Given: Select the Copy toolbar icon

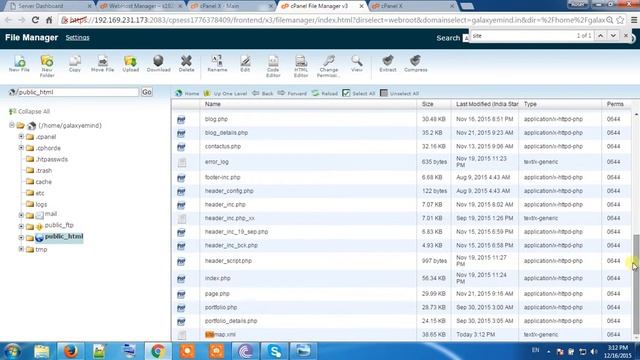Looking at the screenshot, I should (75, 64).
